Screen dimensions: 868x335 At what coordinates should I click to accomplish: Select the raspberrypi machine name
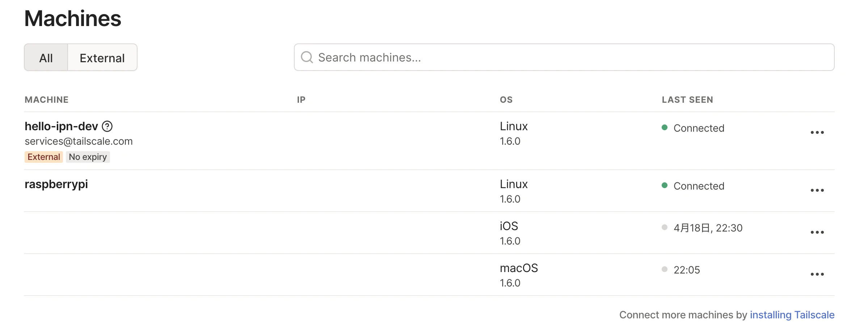[x=56, y=184]
